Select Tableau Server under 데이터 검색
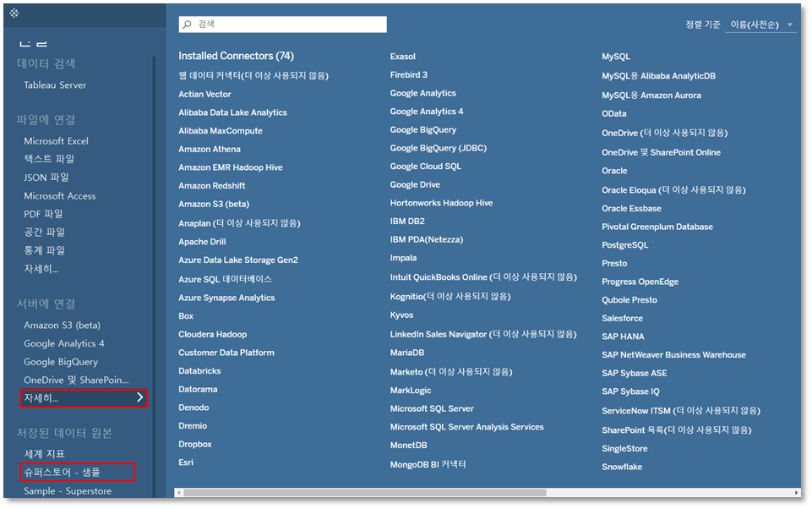Screen dimensions: 812x509 55,85
